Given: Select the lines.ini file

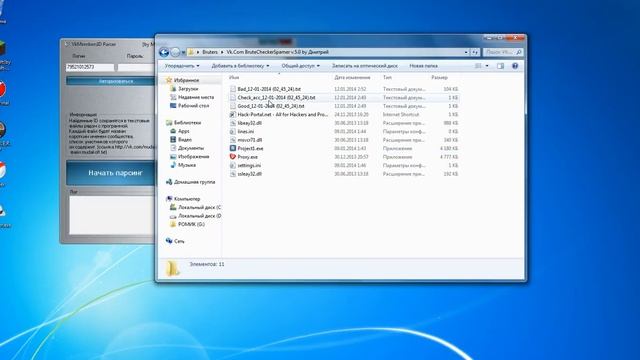Looking at the screenshot, I should click(245, 131).
